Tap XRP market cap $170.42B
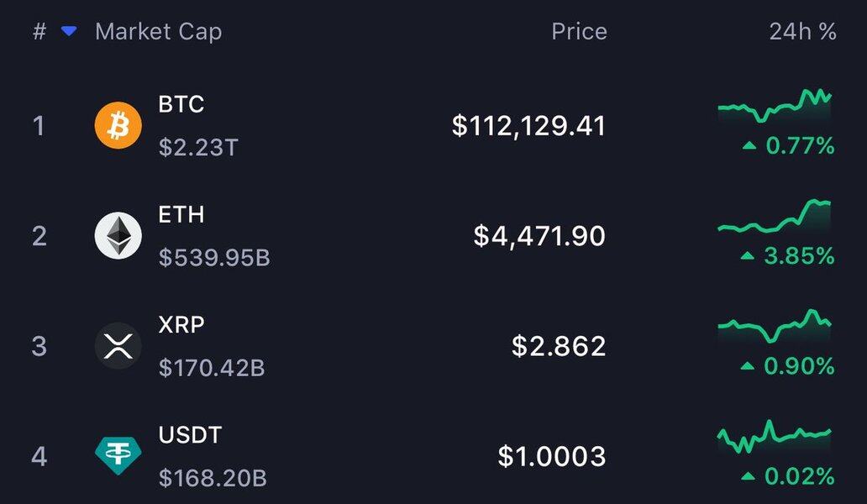 212,368
